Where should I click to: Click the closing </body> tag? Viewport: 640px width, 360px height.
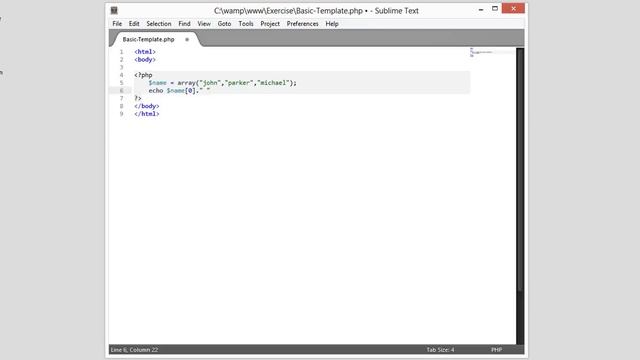click(x=147, y=106)
